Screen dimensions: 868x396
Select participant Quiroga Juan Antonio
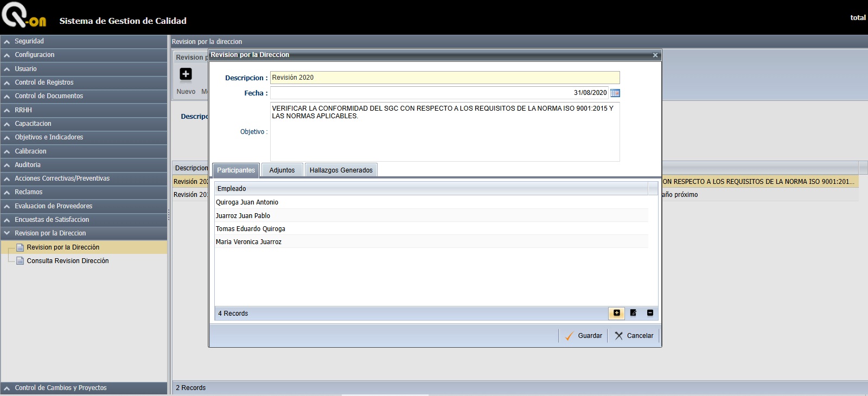[431, 202]
